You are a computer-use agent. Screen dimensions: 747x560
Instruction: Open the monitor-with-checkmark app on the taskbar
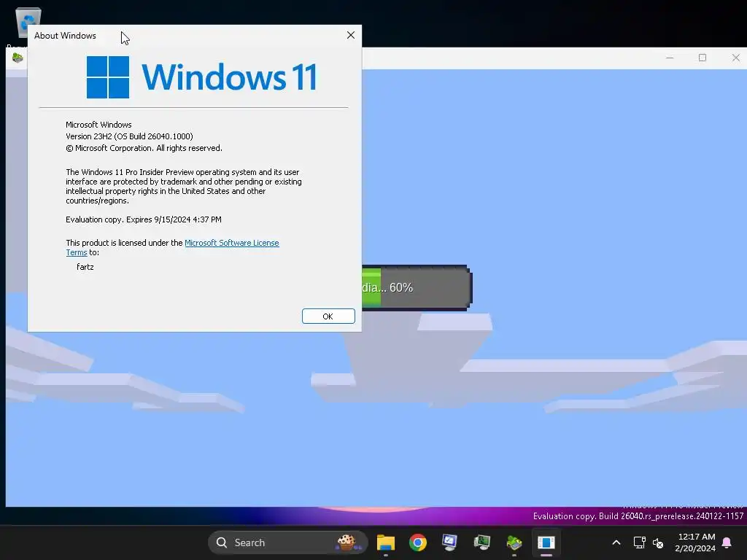coord(449,542)
